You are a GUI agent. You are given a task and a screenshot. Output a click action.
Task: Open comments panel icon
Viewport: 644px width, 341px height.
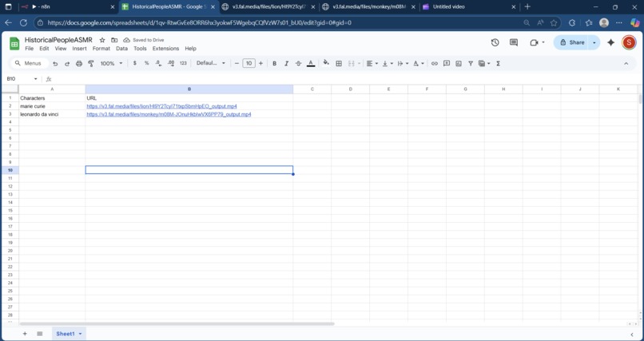tap(514, 42)
